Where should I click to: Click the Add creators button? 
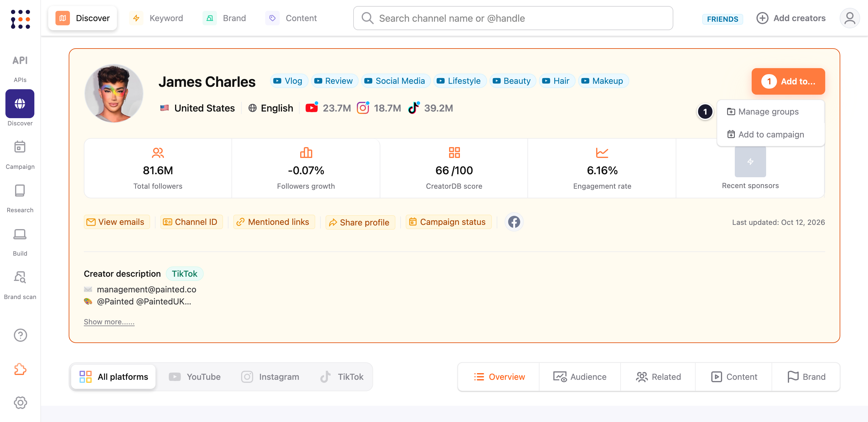[791, 18]
